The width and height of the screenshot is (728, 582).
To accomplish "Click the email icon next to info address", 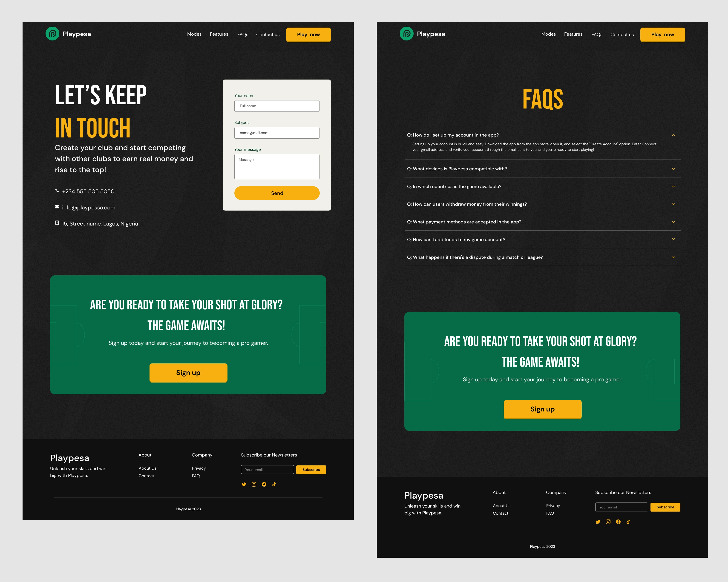I will tap(56, 207).
